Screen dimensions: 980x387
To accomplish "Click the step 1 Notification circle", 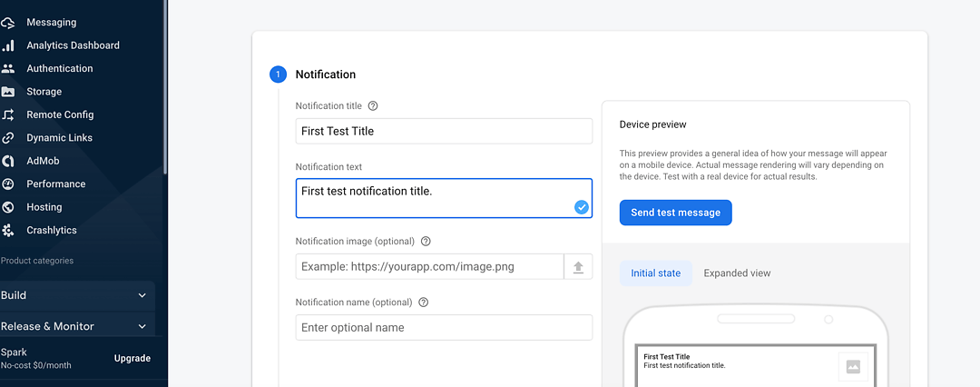I will pos(279,74).
